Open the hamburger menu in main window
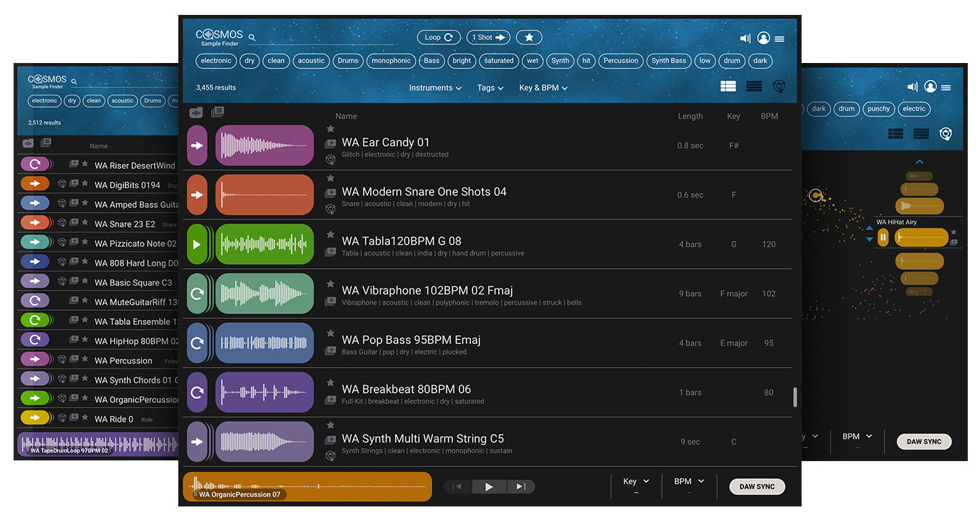The image size is (980, 520). (x=779, y=39)
